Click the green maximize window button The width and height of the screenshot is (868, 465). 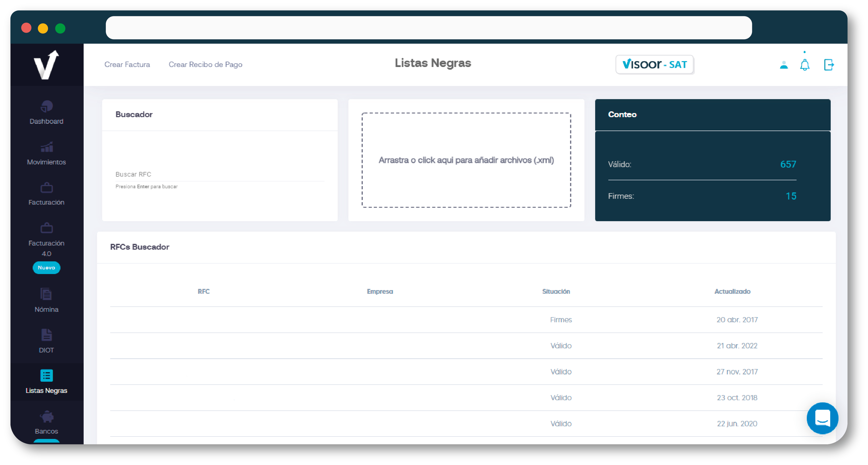60,28
